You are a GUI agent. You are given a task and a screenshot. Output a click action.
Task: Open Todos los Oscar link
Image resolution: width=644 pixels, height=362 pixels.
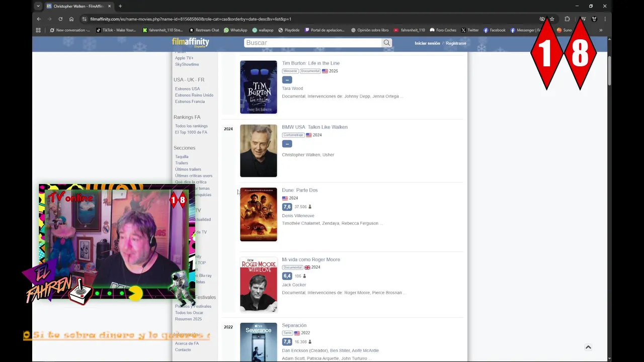(189, 313)
